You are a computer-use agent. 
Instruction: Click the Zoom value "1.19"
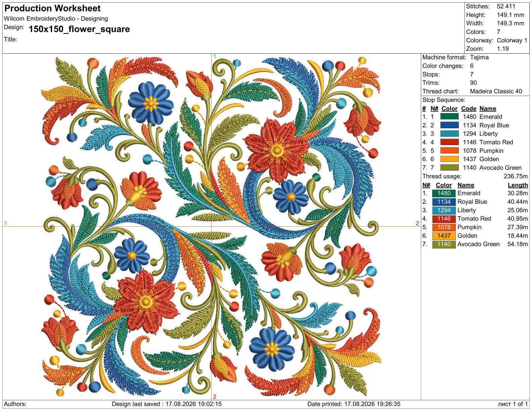click(x=503, y=49)
